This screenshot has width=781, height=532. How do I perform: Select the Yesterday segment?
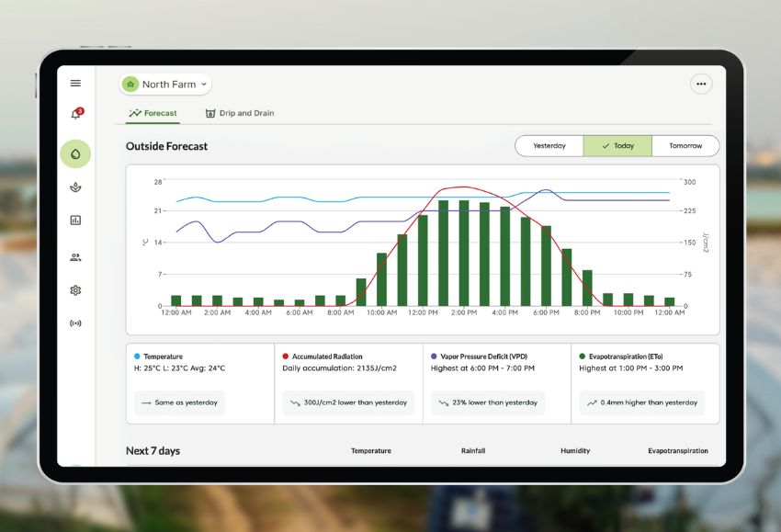(x=549, y=146)
